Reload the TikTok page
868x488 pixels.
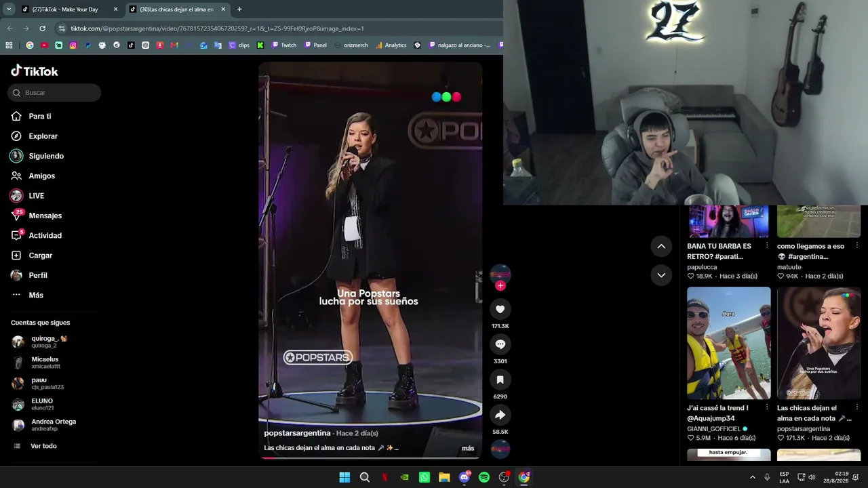coord(42,28)
